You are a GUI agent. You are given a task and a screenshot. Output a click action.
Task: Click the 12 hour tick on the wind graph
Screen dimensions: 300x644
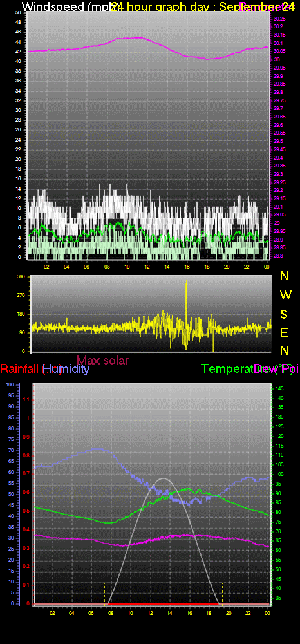click(147, 266)
